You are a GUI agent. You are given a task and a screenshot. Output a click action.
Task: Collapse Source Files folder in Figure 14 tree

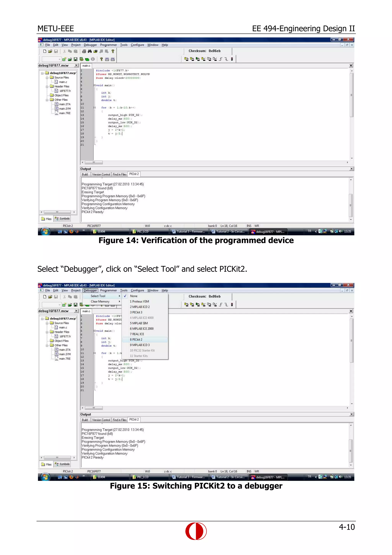(47, 78)
